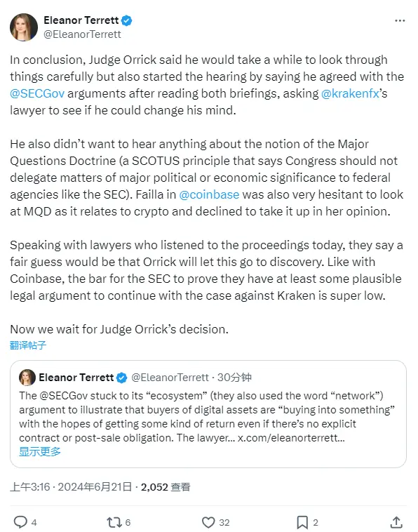
Task: Open the @coinbase mention link
Action: [x=209, y=194]
